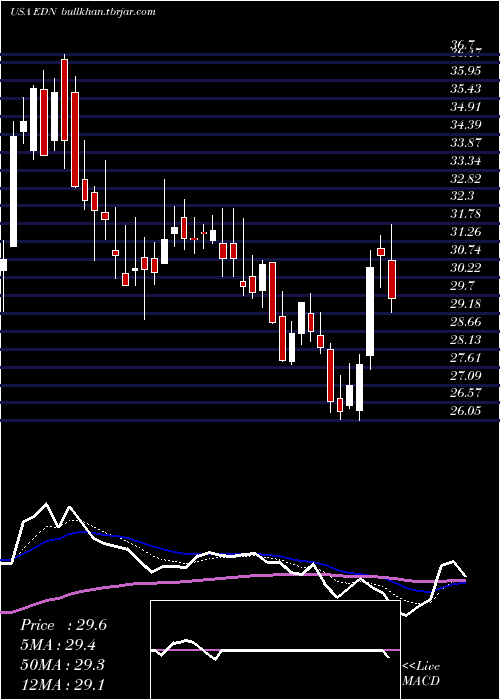The image size is (500, 700).
Task: Click the USA EDN bullkhan.tbrjar.com header text
Action: pyautogui.click(x=83, y=12)
